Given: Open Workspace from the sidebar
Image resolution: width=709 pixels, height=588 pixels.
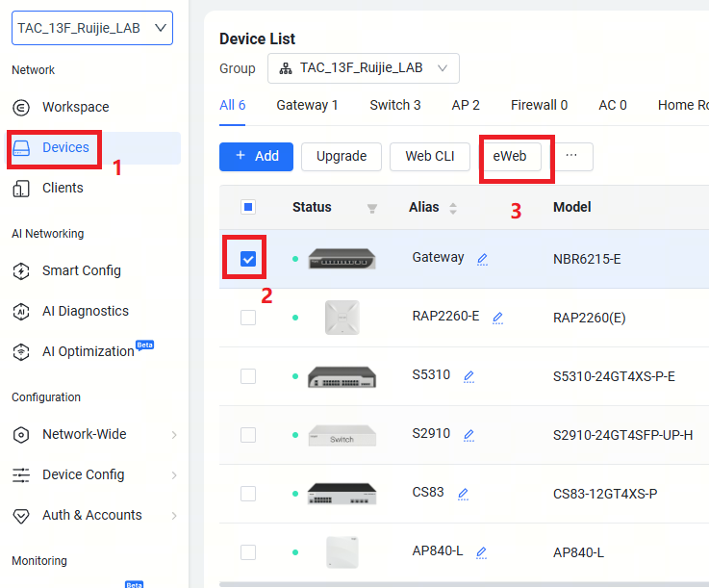Looking at the screenshot, I should [x=75, y=107].
